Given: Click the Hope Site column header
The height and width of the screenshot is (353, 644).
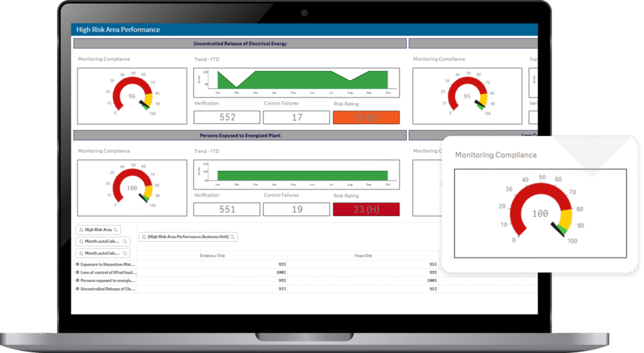Looking at the screenshot, I should [363, 256].
